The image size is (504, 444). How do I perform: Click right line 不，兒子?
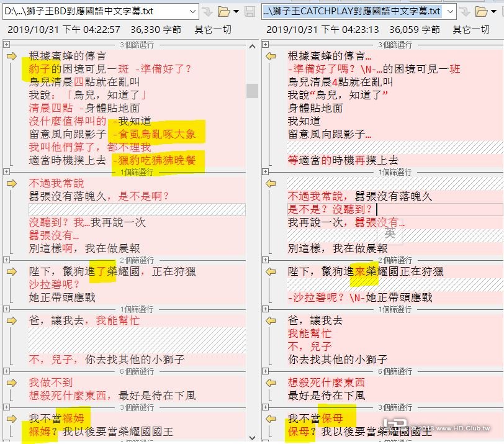310,347
